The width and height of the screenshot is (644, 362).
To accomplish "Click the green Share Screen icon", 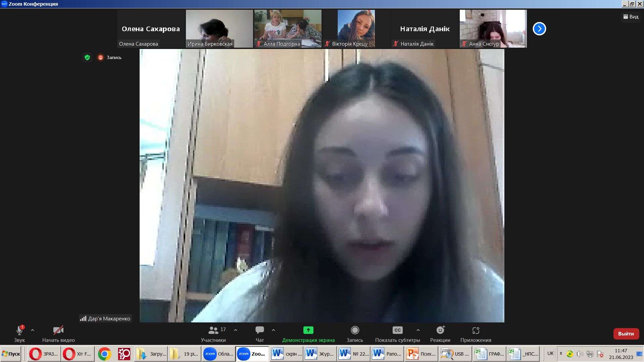I will [x=308, y=330].
